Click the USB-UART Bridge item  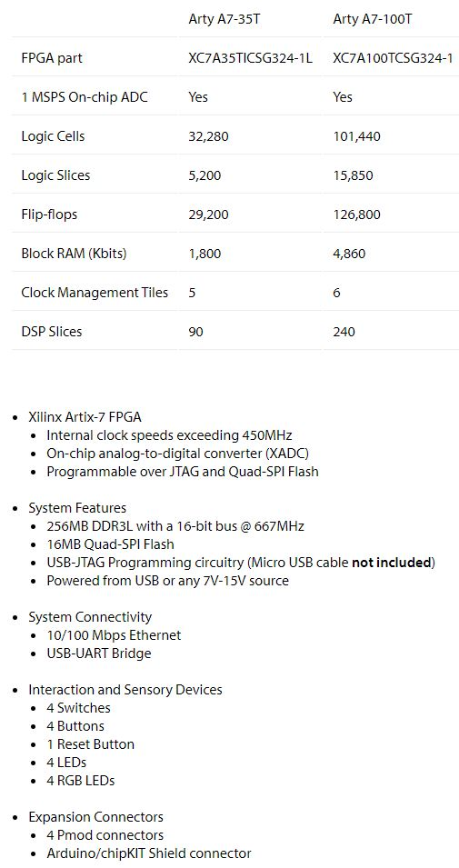point(98,653)
